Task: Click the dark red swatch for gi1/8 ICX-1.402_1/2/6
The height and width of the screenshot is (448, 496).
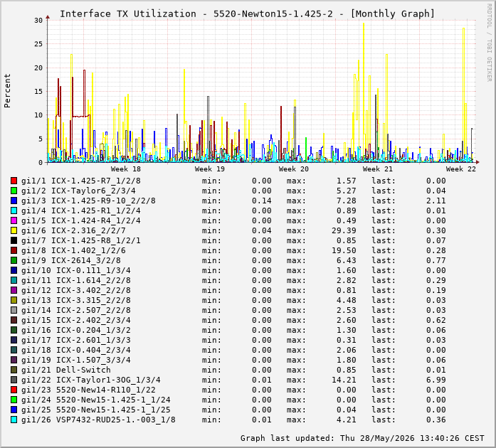Action: click(14, 250)
